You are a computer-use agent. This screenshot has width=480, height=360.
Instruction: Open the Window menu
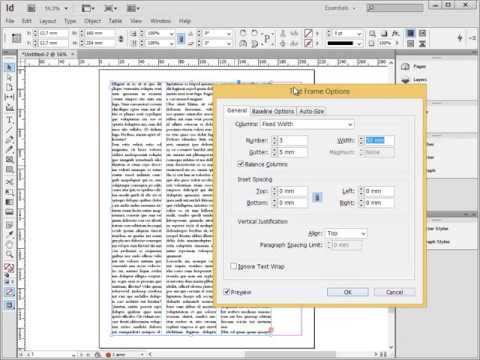160,21
